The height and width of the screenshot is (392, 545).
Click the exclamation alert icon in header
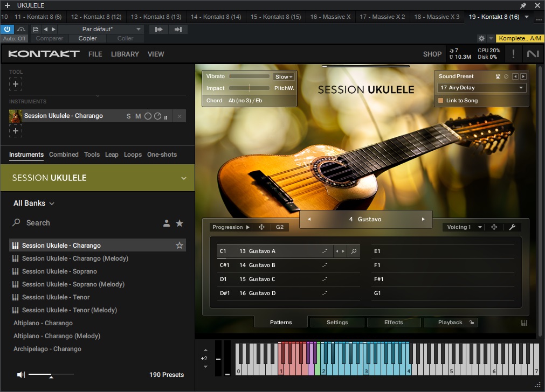[x=513, y=54]
